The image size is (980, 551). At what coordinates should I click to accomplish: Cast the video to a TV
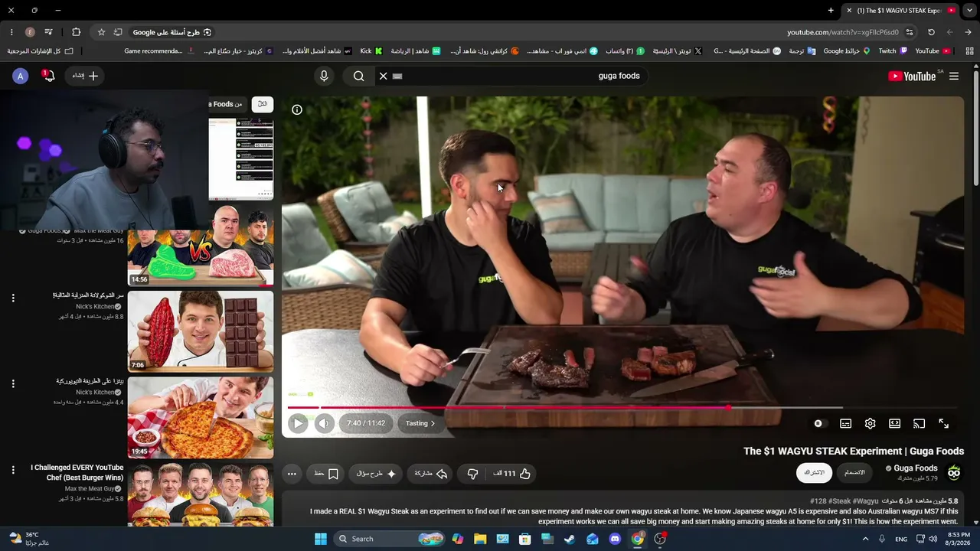[x=919, y=423]
